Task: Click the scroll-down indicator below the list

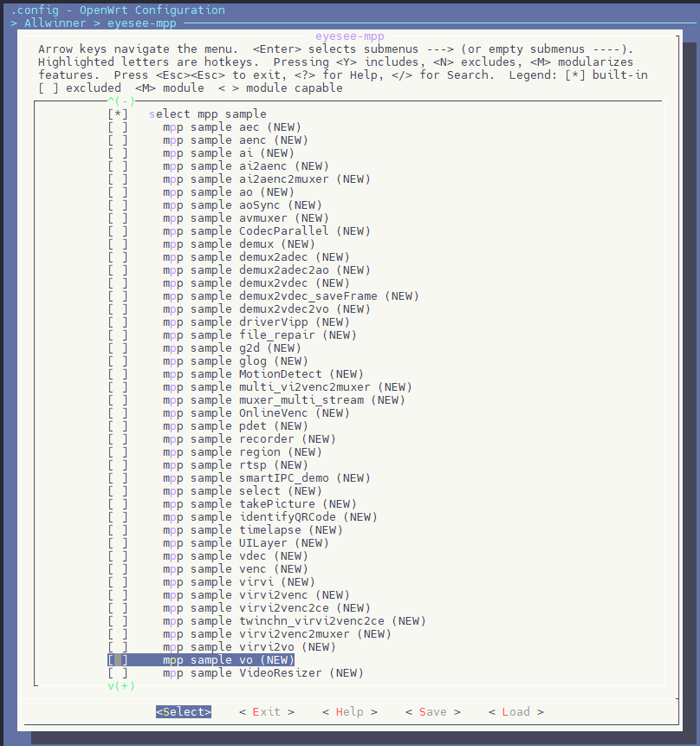Action: tap(121, 685)
